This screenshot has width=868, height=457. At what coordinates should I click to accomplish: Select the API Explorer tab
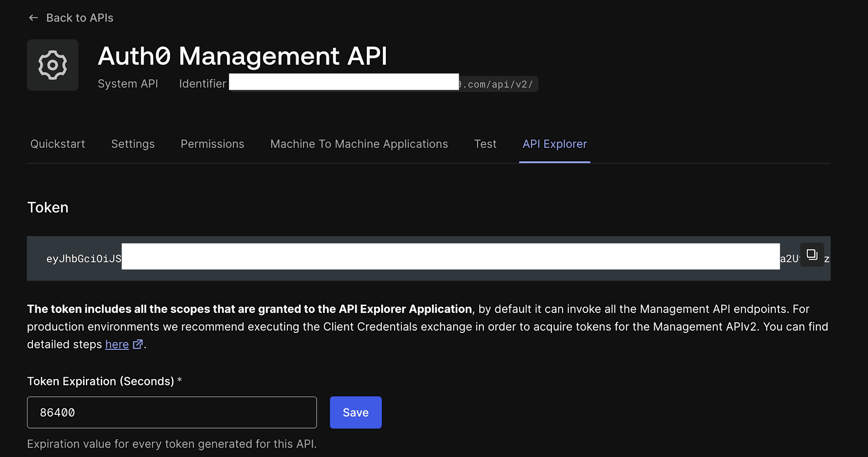coord(555,144)
